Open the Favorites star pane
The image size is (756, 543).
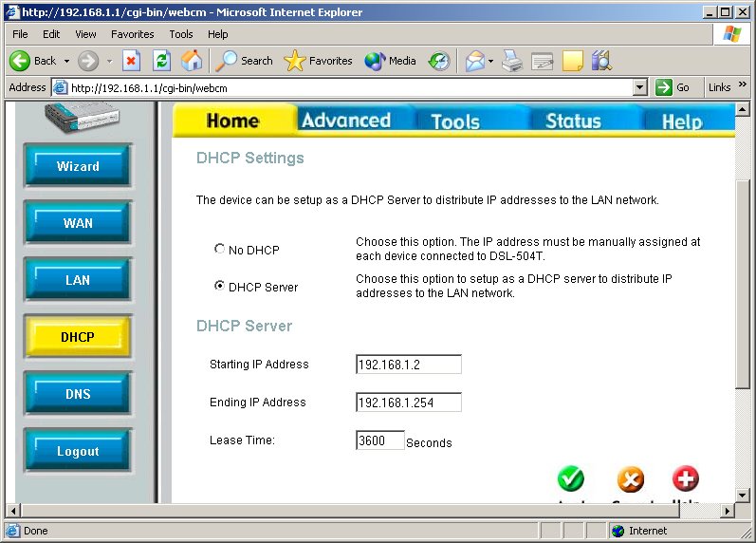318,61
